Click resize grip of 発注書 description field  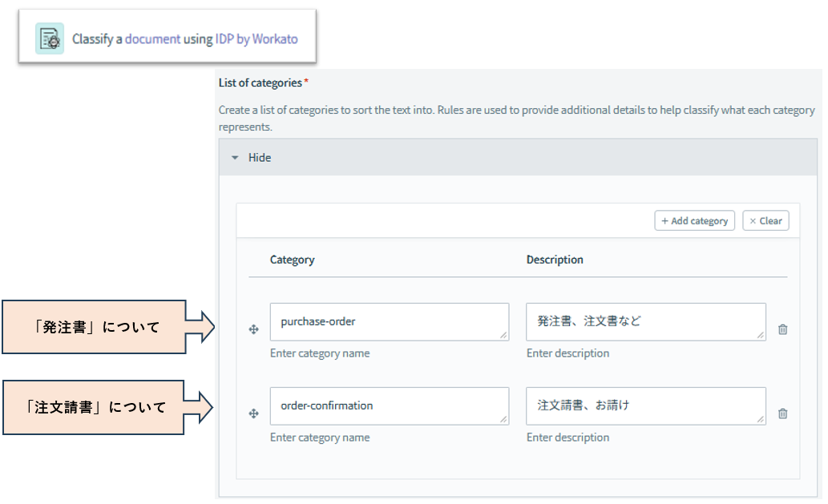tap(761, 336)
